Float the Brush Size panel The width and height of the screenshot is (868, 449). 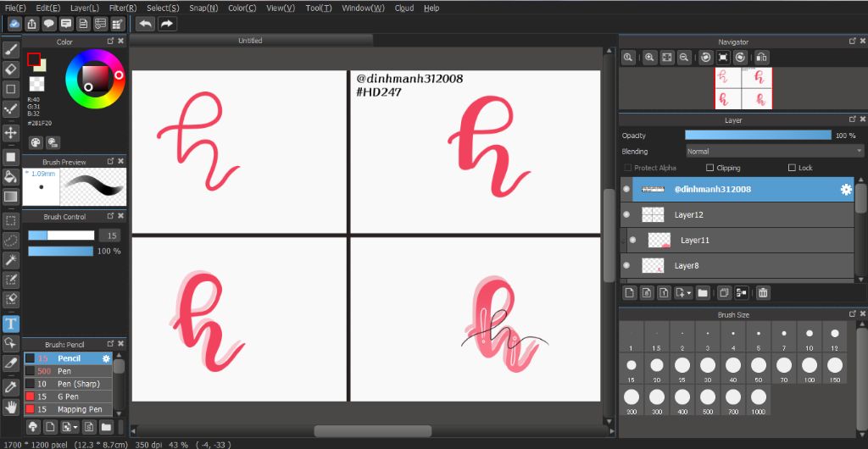[x=852, y=314]
